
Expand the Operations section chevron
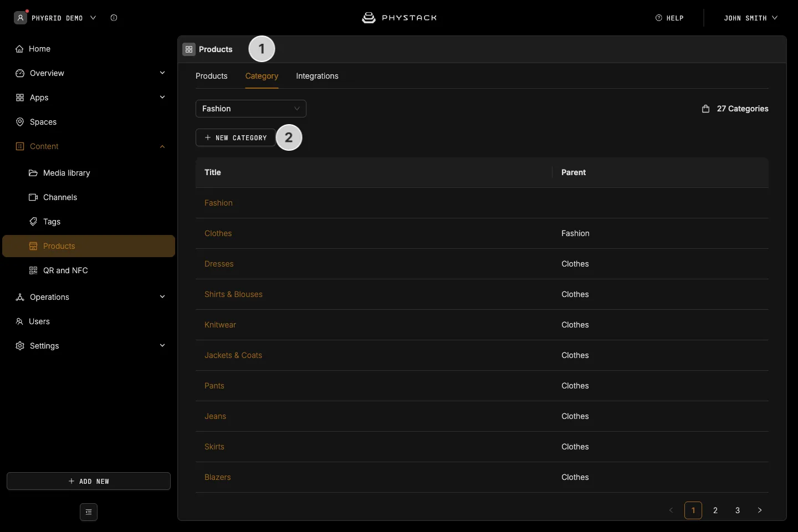(162, 297)
